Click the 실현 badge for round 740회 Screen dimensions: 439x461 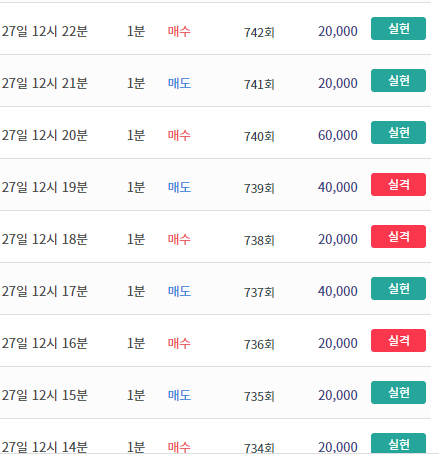[x=398, y=133]
